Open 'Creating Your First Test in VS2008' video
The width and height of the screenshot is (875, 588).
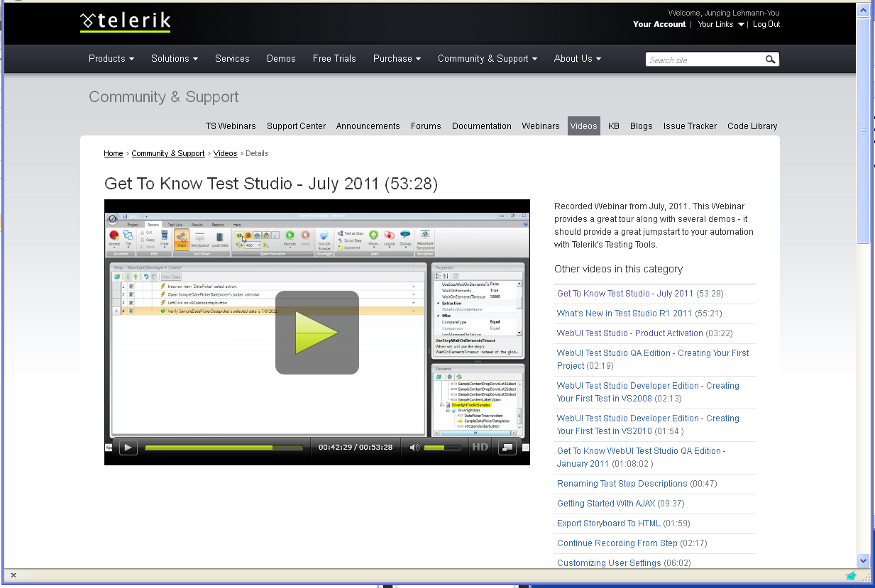[x=648, y=392]
